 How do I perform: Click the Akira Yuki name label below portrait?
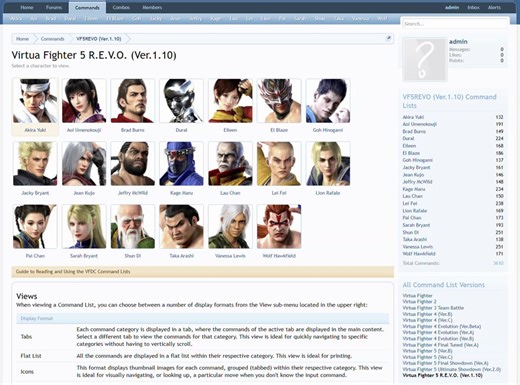tap(35, 130)
